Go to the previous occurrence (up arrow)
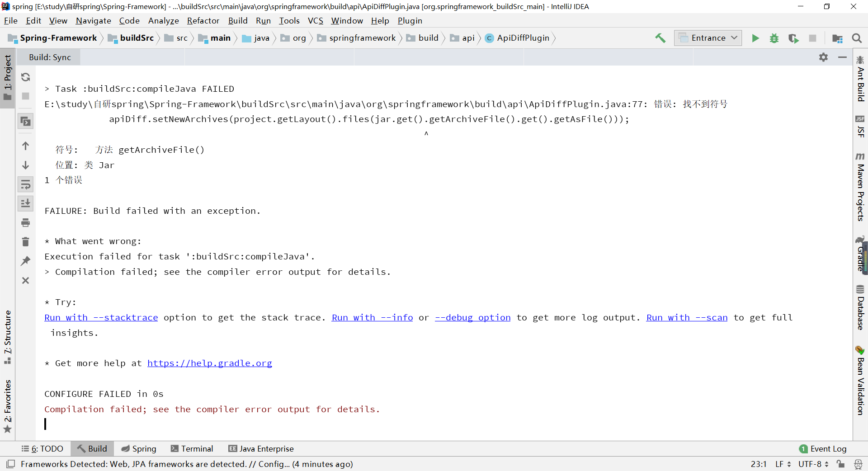 point(26,146)
